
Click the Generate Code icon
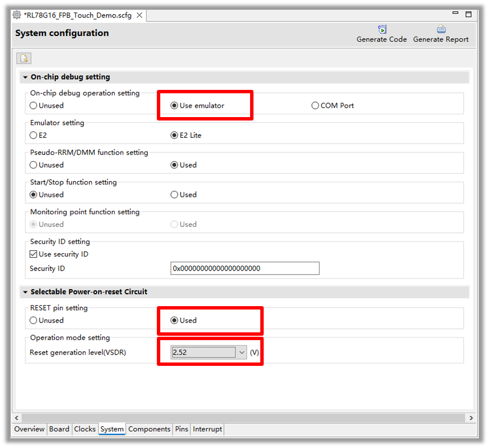pyautogui.click(x=382, y=30)
